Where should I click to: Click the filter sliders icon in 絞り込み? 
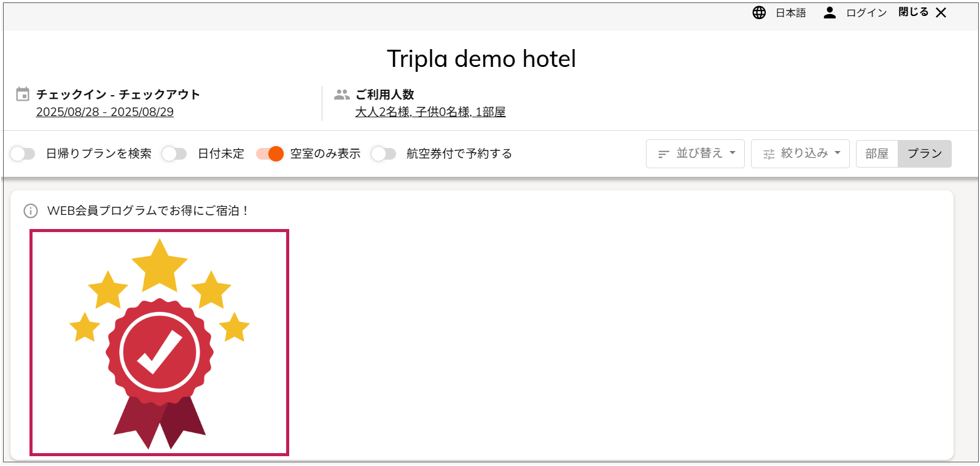[x=769, y=154]
